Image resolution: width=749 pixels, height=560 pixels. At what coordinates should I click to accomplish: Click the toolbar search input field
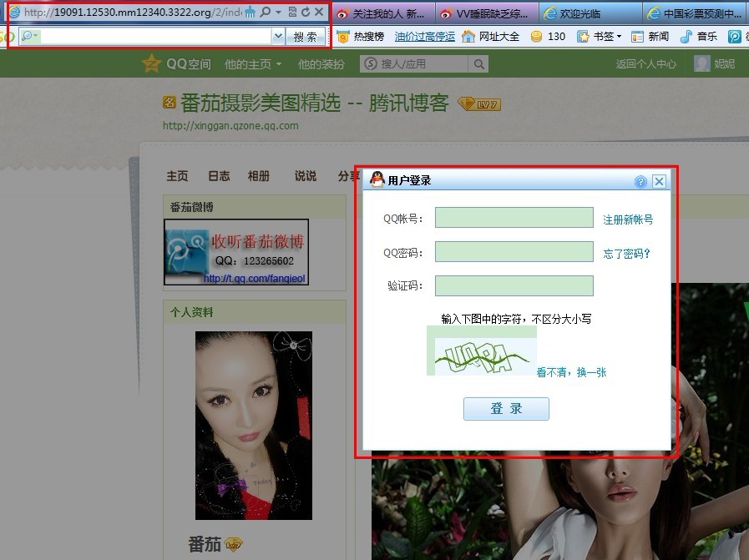[x=155, y=36]
